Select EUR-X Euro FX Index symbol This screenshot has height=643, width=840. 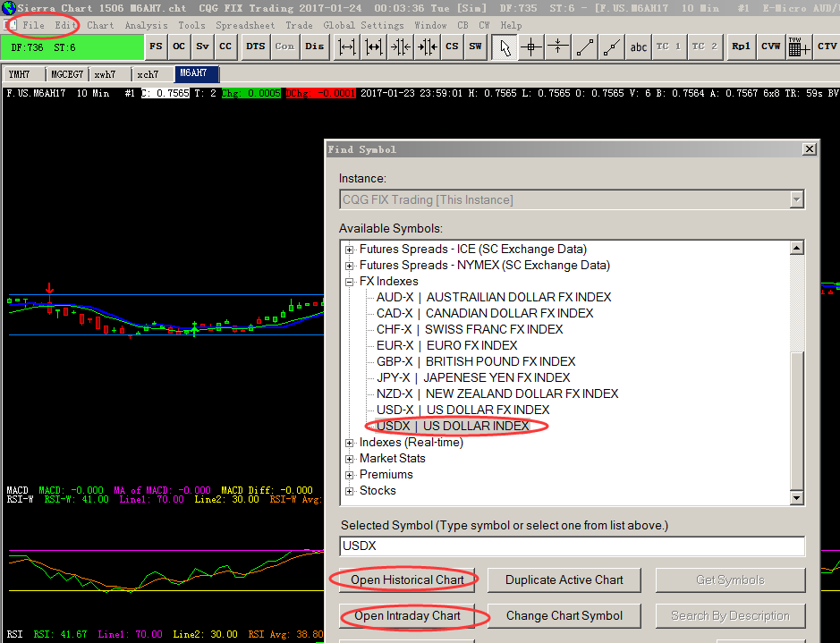pos(446,345)
